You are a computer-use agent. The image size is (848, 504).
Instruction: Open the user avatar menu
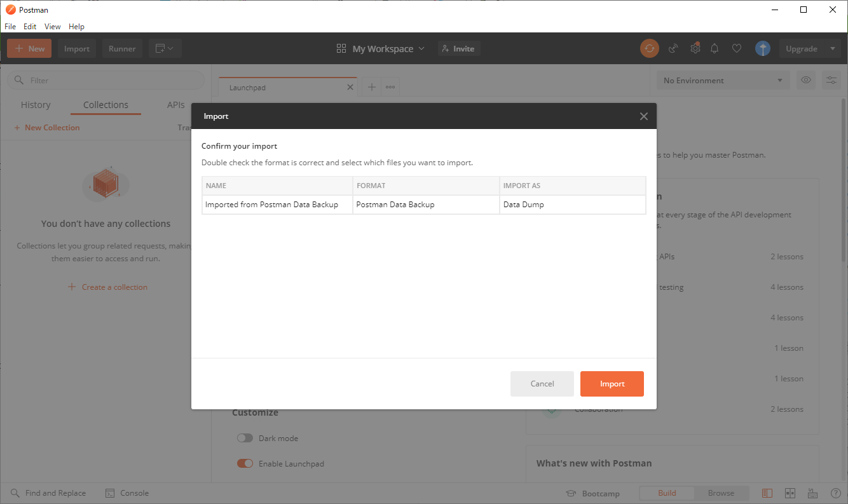tap(763, 48)
